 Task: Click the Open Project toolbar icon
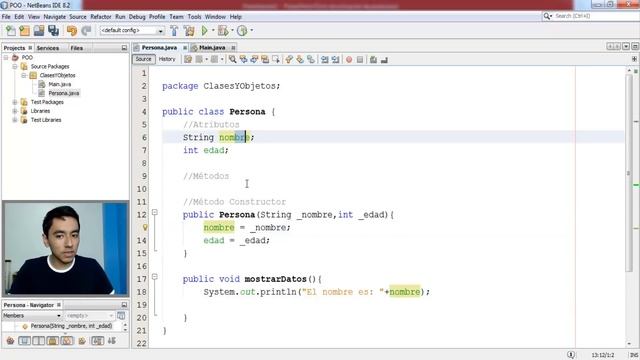(39, 31)
